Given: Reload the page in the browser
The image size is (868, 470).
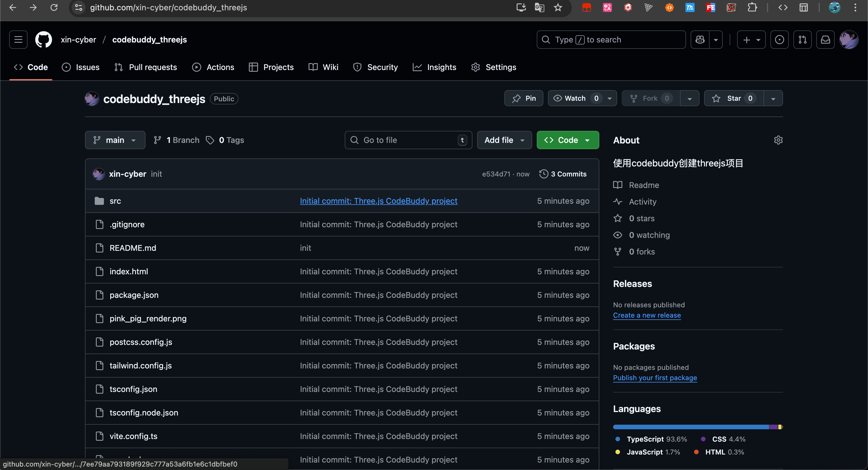Looking at the screenshot, I should [54, 7].
